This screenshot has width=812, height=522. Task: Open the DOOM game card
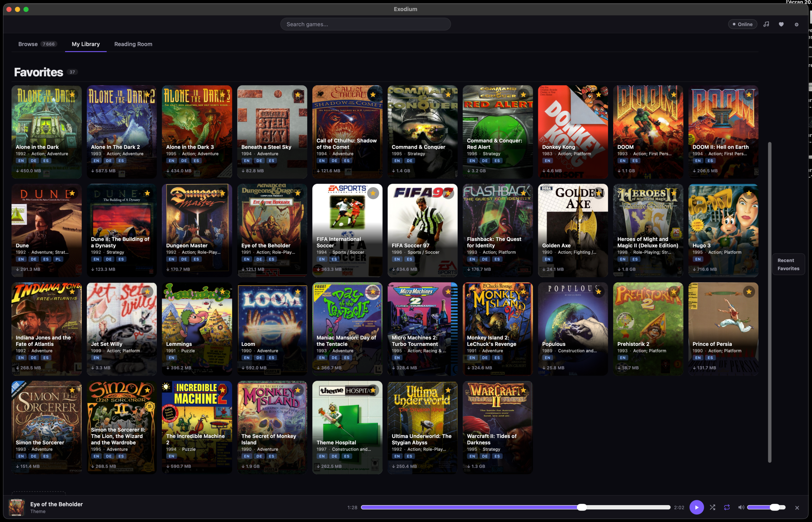[648, 132]
